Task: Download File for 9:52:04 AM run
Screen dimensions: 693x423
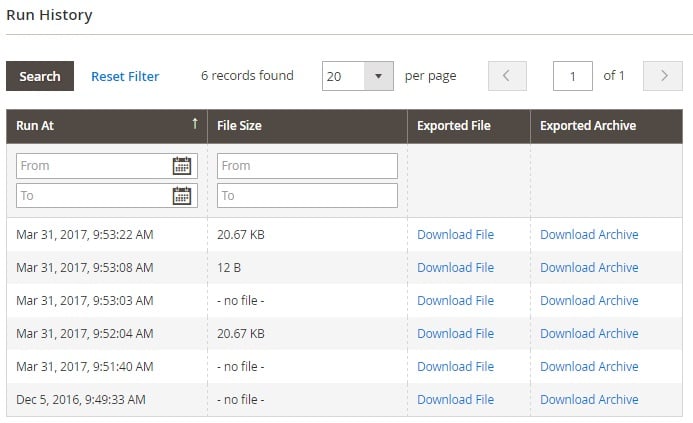Action: [x=455, y=333]
